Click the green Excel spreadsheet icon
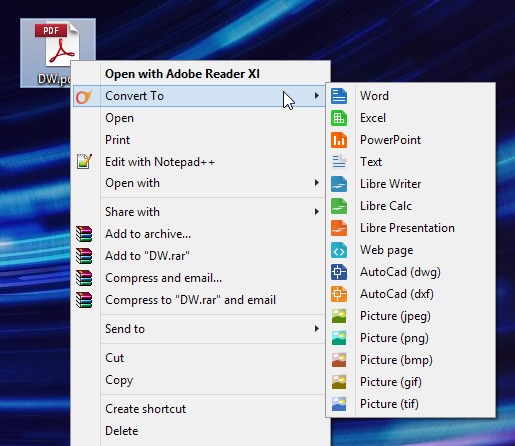This screenshot has height=446, width=515. pos(339,118)
